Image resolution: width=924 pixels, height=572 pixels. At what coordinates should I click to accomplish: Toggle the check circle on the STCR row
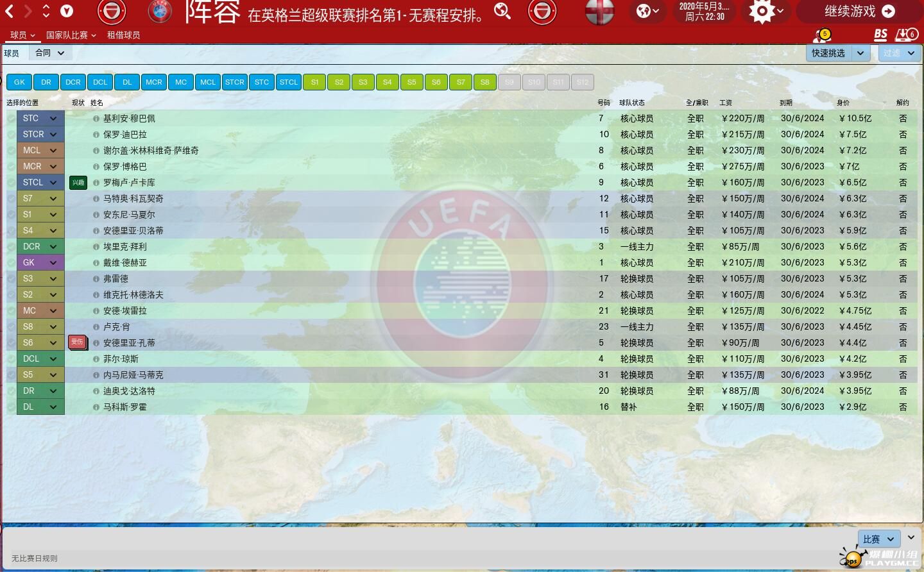point(12,135)
